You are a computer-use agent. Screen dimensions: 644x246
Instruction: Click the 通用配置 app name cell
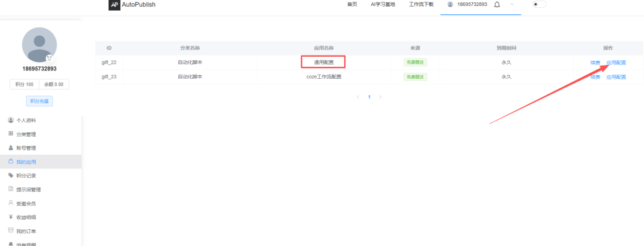tap(324, 63)
